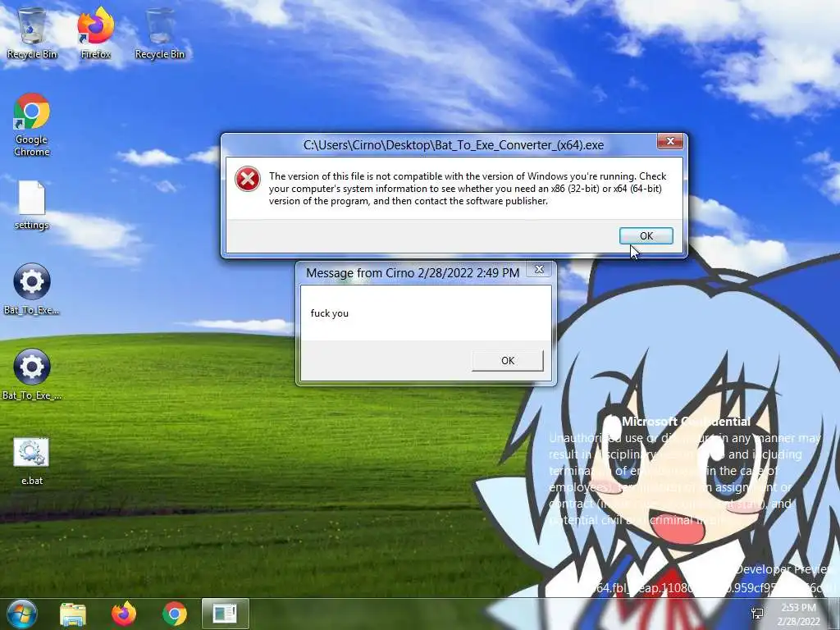The width and height of the screenshot is (840, 630).
Task: Click the red error icon in the dialog
Action: coord(248,179)
